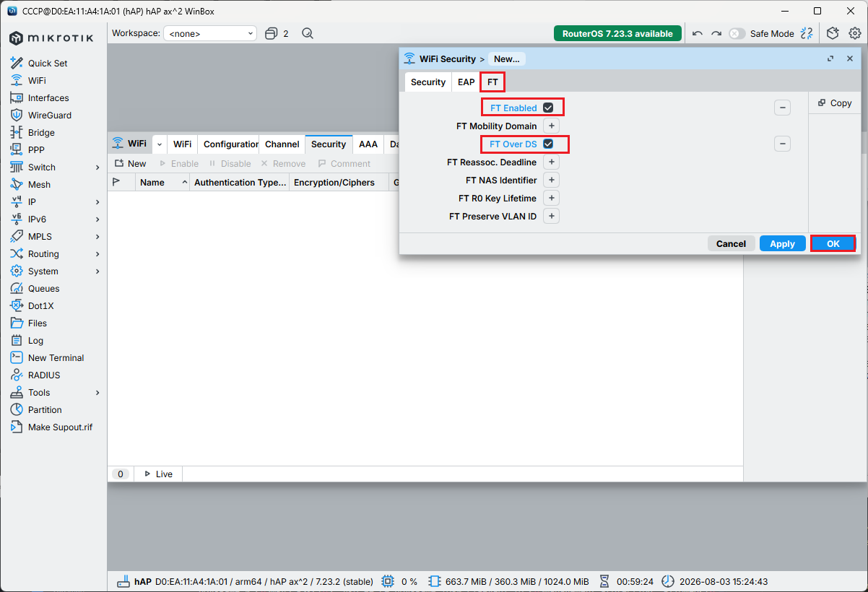Click the redo arrow in top toolbar
This screenshot has width=868, height=592.
point(716,33)
